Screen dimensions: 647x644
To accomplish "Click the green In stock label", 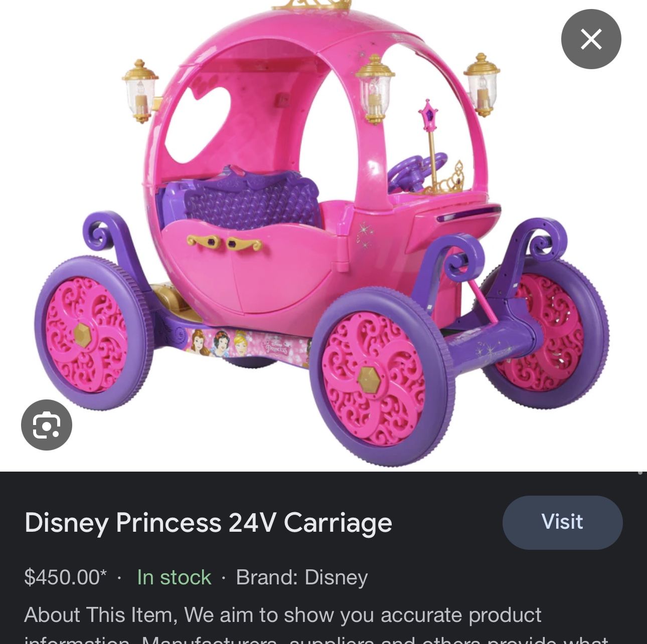I will tap(174, 577).
